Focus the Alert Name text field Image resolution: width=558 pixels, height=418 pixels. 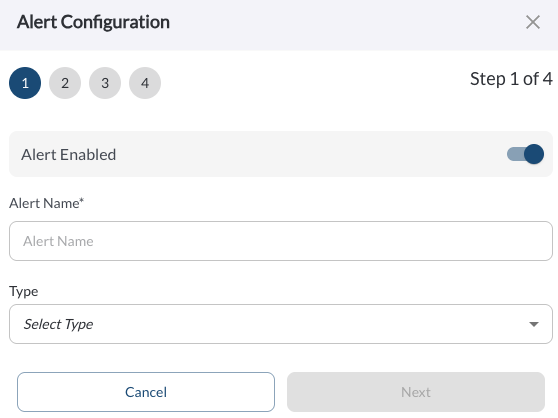pos(281,241)
